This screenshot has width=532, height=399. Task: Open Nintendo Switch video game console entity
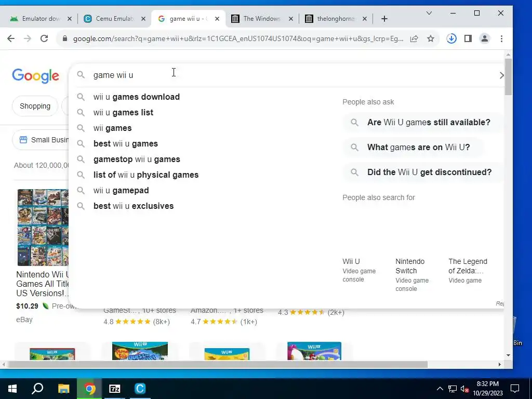click(x=413, y=275)
